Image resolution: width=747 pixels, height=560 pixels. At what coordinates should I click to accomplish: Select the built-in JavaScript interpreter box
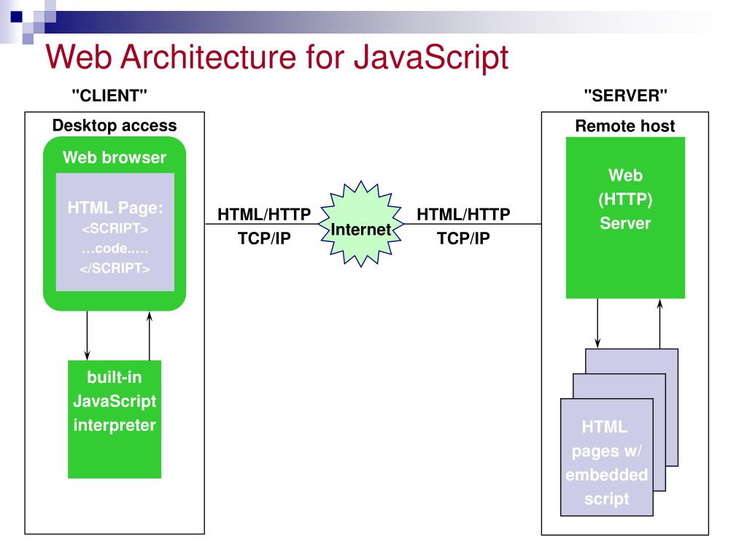pos(115,419)
